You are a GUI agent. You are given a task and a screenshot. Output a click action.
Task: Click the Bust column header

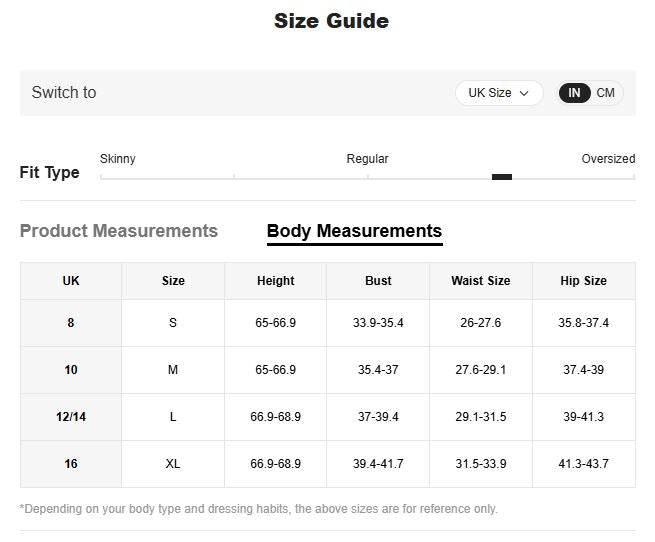[x=378, y=281]
